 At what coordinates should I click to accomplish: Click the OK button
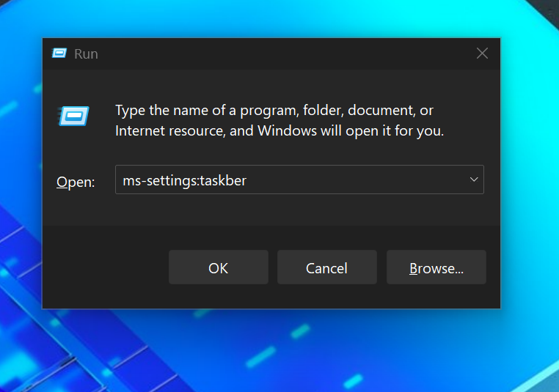[218, 267]
